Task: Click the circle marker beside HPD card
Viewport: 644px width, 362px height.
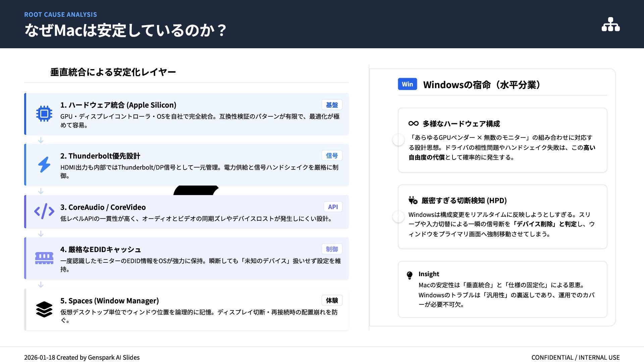Action: coord(398,217)
